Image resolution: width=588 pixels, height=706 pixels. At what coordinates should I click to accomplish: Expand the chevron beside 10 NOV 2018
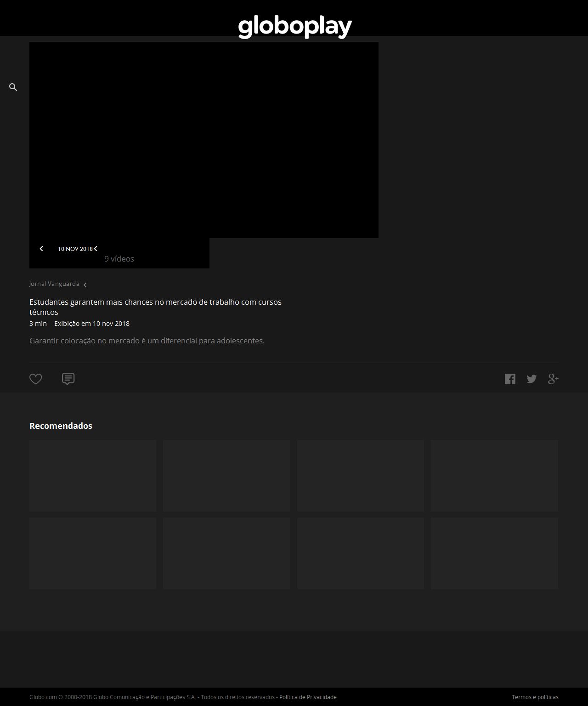pyautogui.click(x=96, y=249)
